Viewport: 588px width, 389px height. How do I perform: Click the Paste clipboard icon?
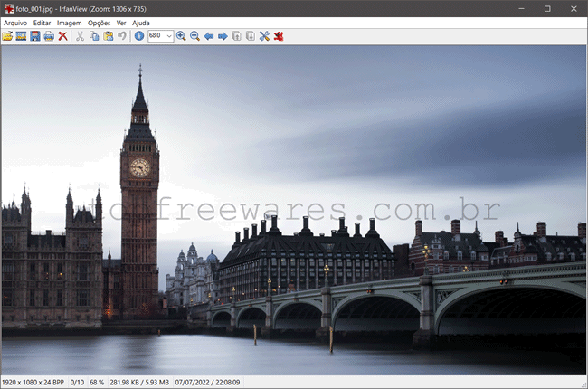pos(108,36)
